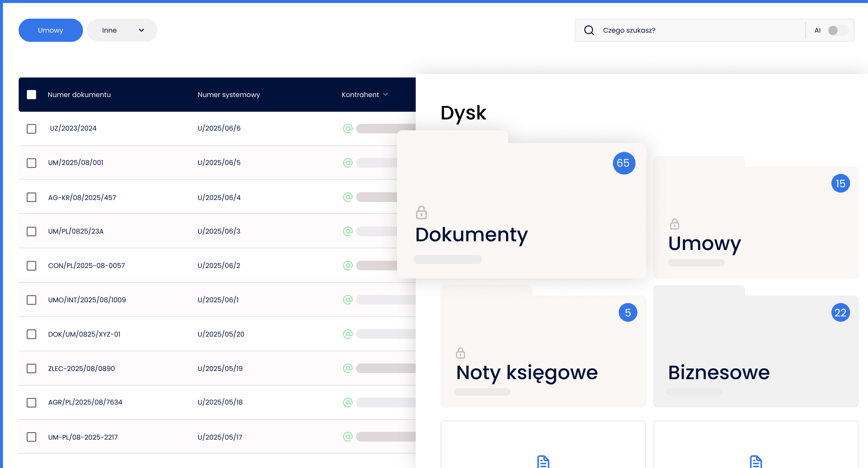Click the blue document file icon bottom left
This screenshot has width=868, height=468.
(543, 461)
